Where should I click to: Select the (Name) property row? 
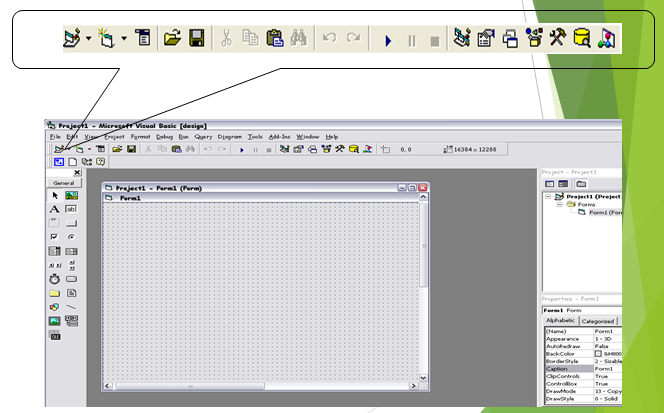583,331
